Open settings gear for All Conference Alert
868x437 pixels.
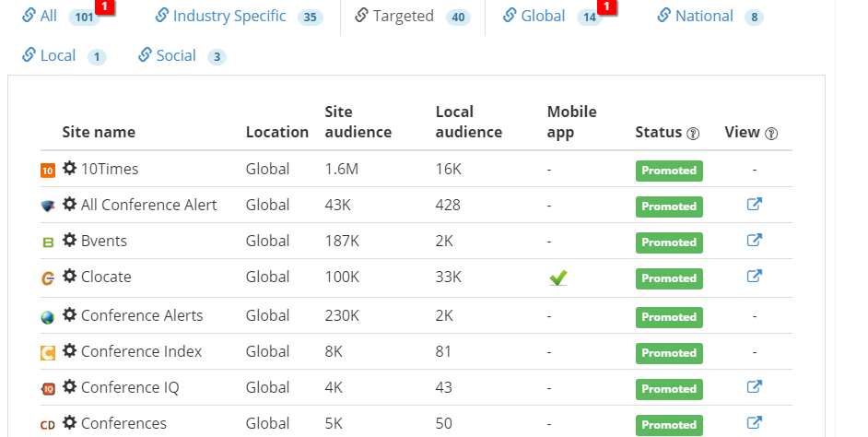coord(69,204)
